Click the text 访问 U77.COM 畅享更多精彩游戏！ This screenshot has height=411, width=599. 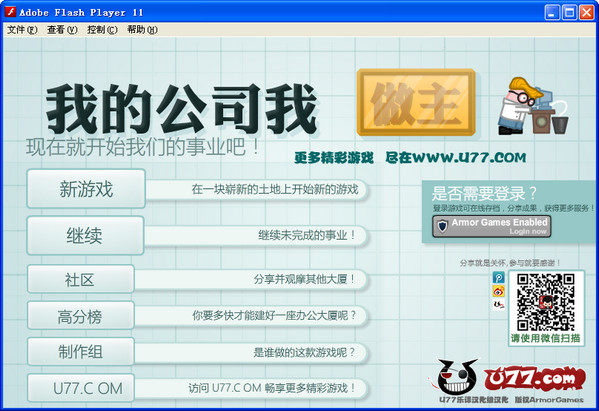(x=272, y=388)
